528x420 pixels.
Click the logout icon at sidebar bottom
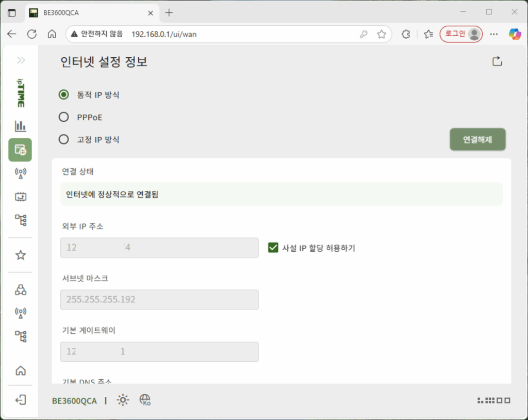tap(21, 400)
